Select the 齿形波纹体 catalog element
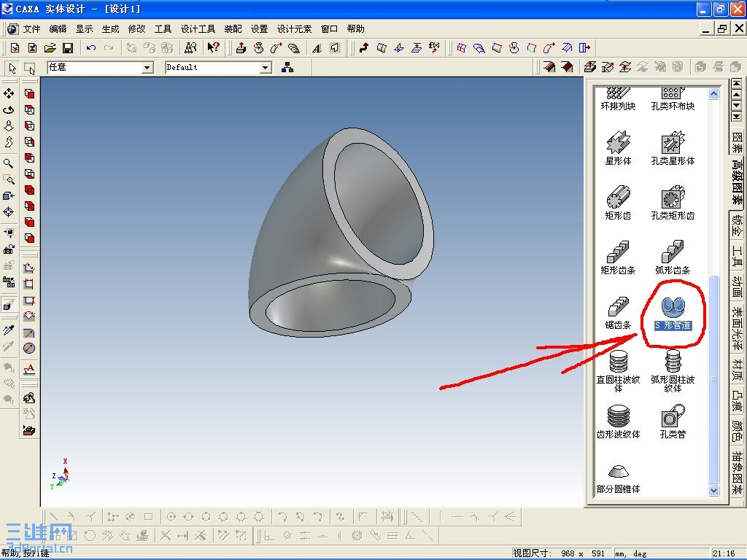Image resolution: width=747 pixels, height=560 pixels. 618,422
